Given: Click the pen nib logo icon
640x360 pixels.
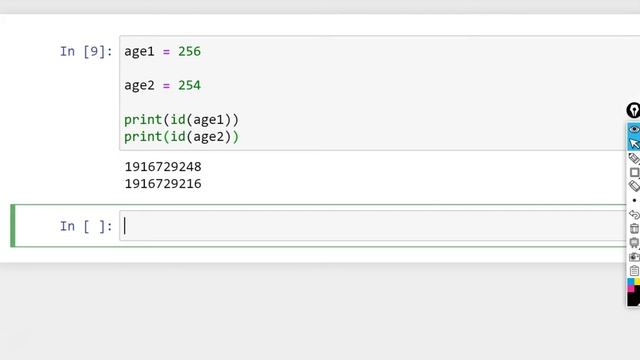Looking at the screenshot, I should (633, 110).
